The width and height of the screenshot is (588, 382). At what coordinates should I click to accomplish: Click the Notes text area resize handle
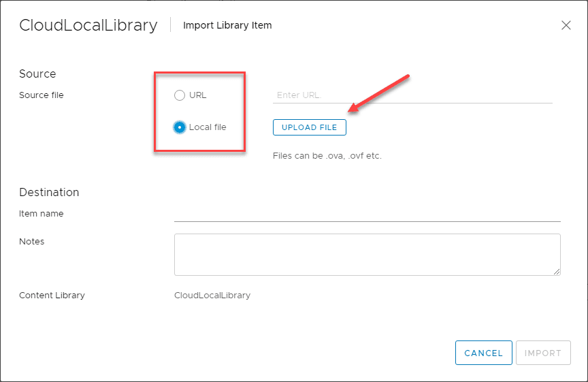[557, 272]
